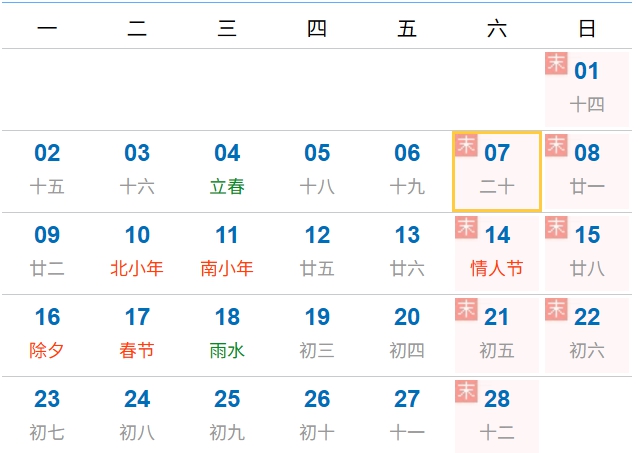This screenshot has width=639, height=453.
Task: Choose date 11 labeled 南小年
Action: click(227, 252)
